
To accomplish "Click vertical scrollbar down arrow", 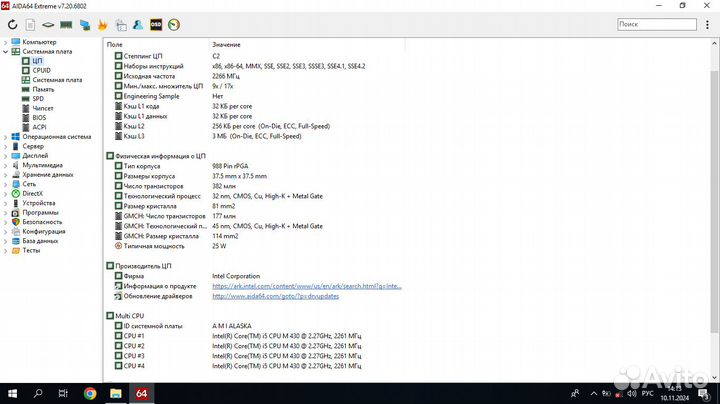I will pyautogui.click(x=714, y=377).
